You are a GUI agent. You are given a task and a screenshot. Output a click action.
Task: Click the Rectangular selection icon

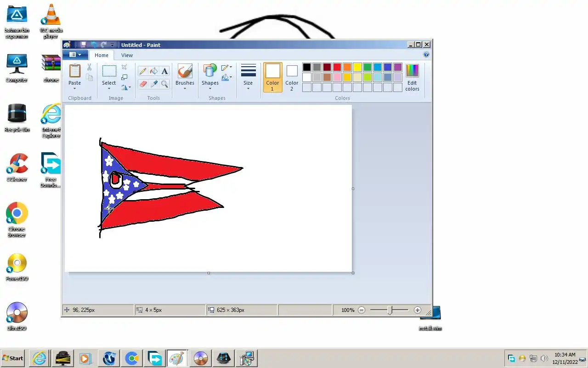(x=109, y=71)
